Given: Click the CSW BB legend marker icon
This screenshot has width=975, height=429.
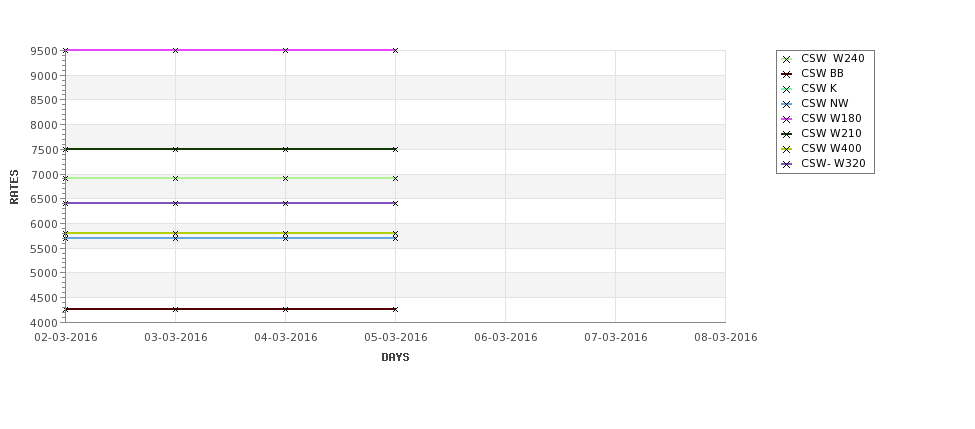Looking at the screenshot, I should (x=787, y=75).
